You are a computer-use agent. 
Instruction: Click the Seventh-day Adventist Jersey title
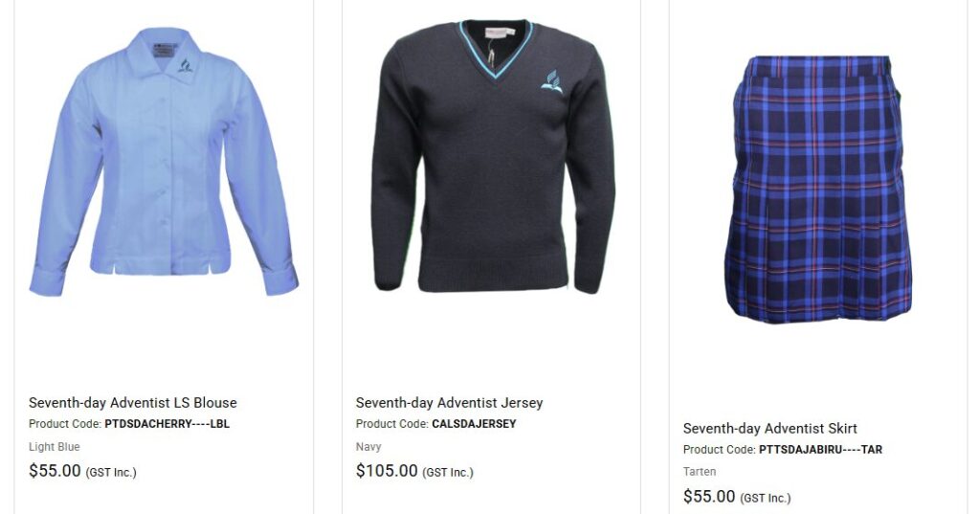point(450,403)
